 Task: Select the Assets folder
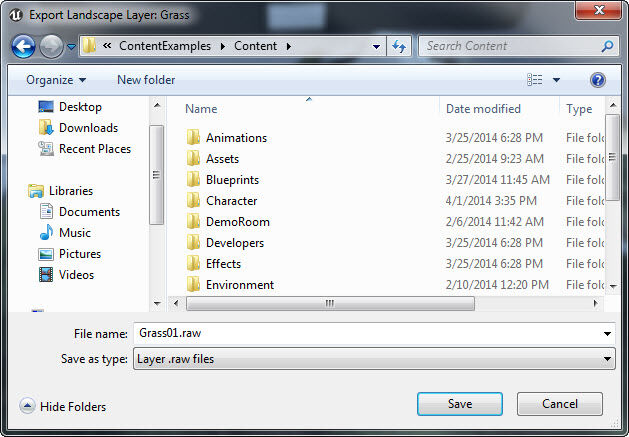click(222, 159)
